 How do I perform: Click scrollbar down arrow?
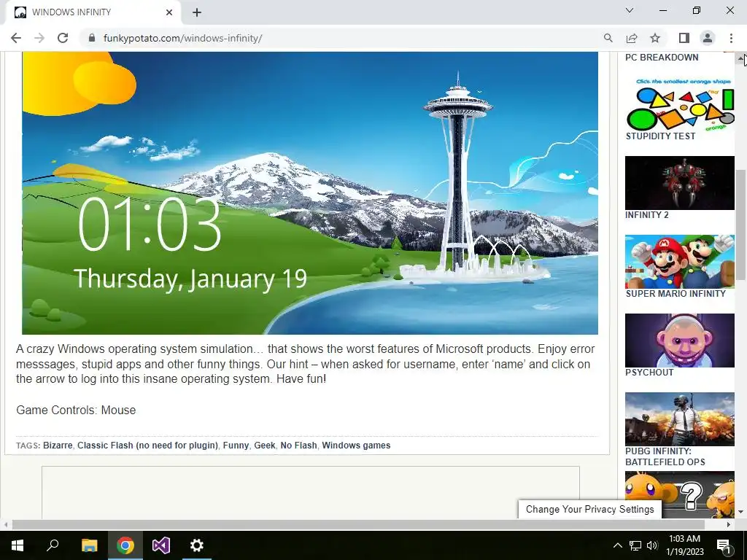[x=741, y=512]
